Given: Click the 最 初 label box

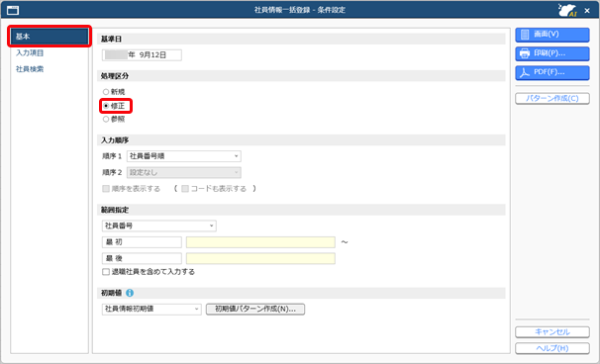Looking at the screenshot, I should (142, 242).
